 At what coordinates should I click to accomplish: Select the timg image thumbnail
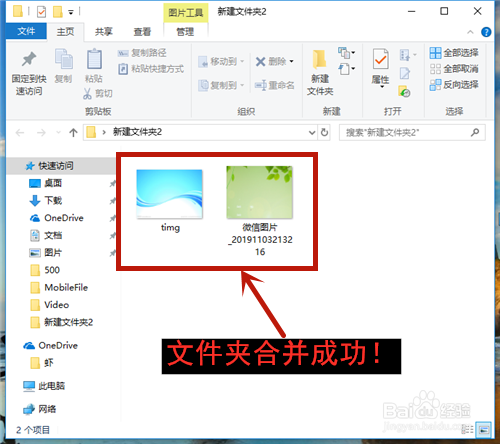coord(169,194)
